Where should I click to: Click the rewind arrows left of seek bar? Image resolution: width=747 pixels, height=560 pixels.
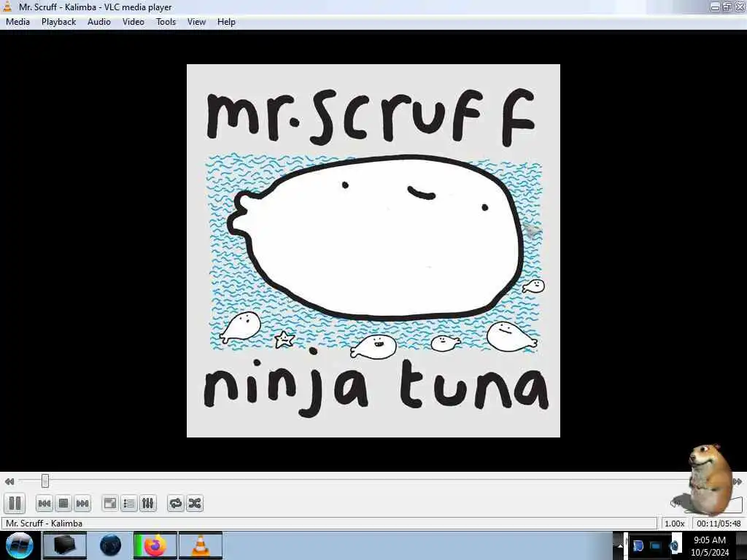(x=9, y=481)
